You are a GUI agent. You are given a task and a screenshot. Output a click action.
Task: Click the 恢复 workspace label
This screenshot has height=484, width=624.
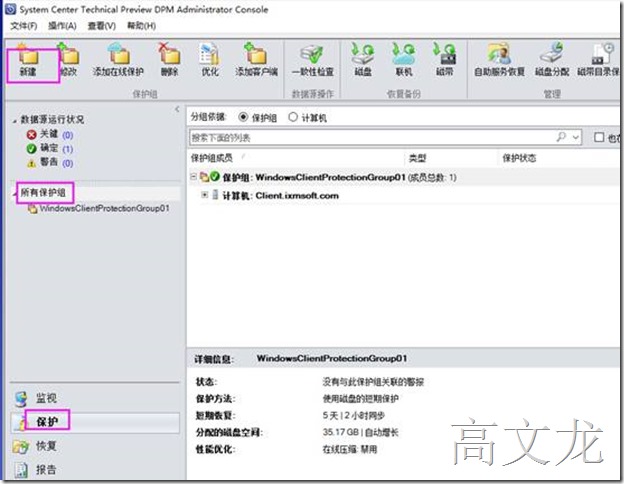tap(46, 446)
